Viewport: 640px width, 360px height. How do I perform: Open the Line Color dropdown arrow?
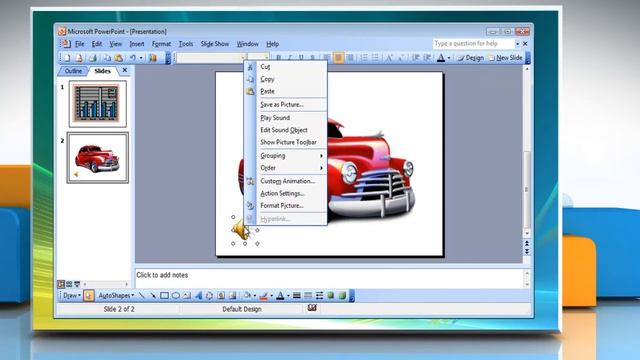271,296
